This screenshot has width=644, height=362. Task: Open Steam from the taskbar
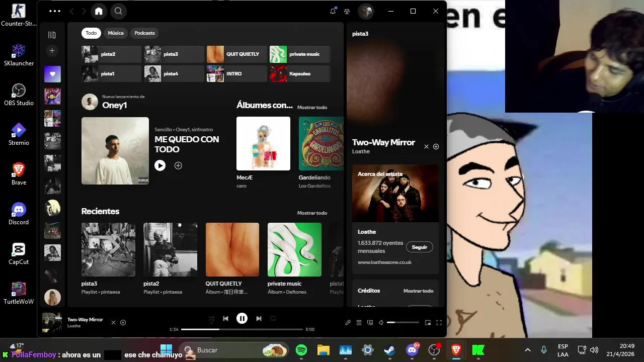click(x=389, y=350)
